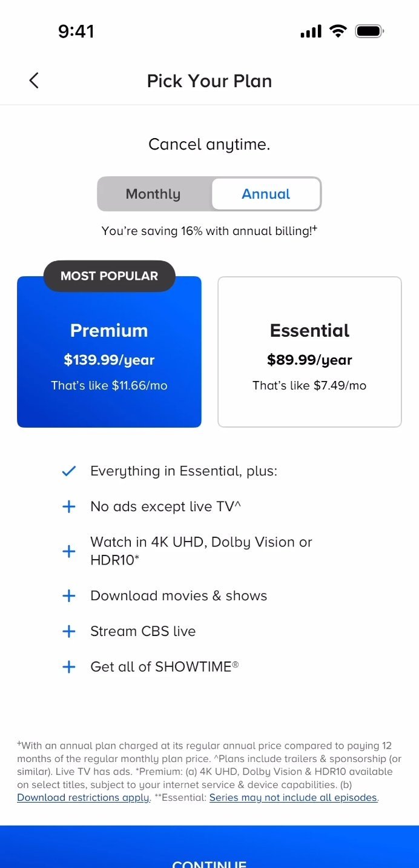Tap plus icon next to Stream CBS live
419x868 pixels.
pyautogui.click(x=69, y=631)
